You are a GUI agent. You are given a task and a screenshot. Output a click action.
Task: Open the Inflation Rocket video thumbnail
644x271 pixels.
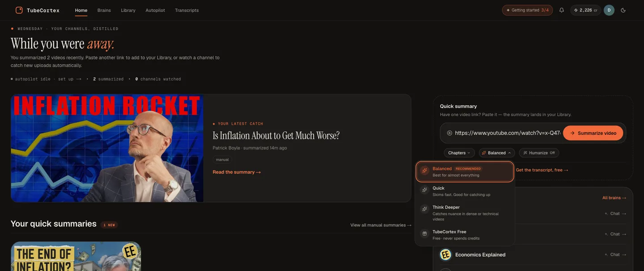pyautogui.click(x=107, y=148)
